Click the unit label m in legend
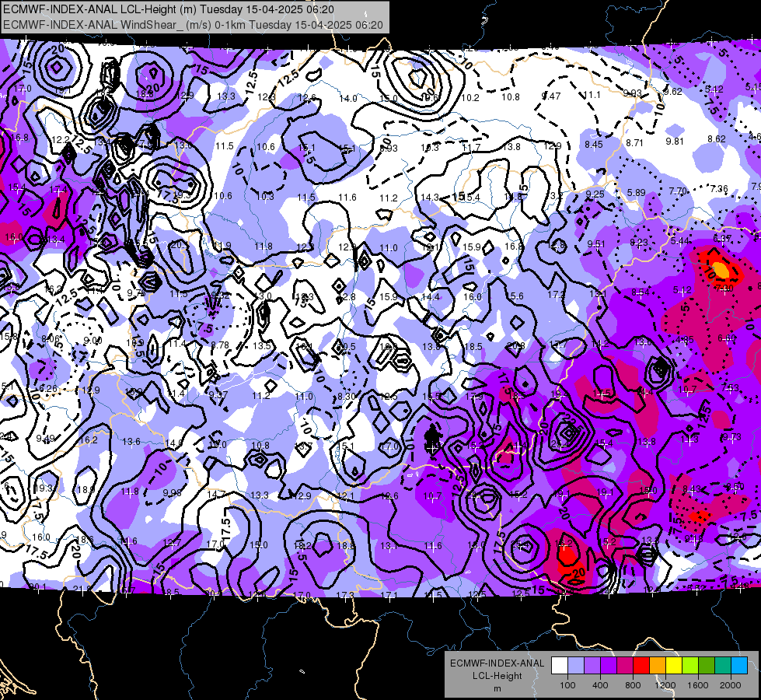 [497, 688]
